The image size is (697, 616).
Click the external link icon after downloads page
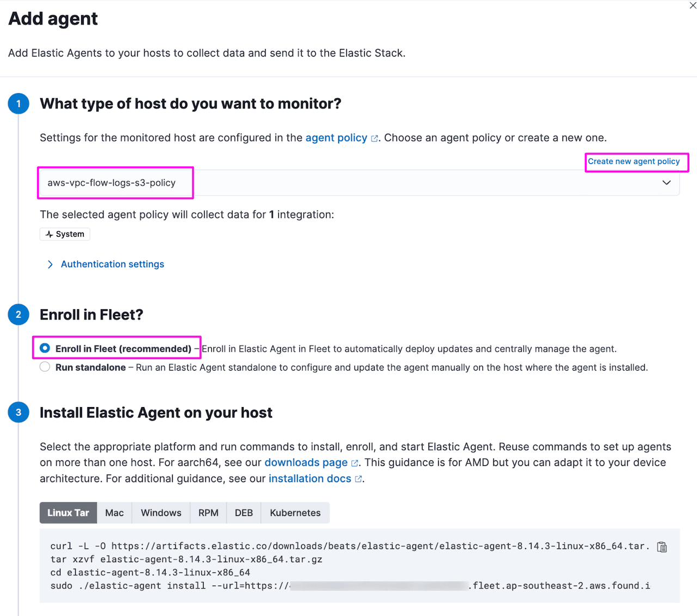(x=355, y=463)
